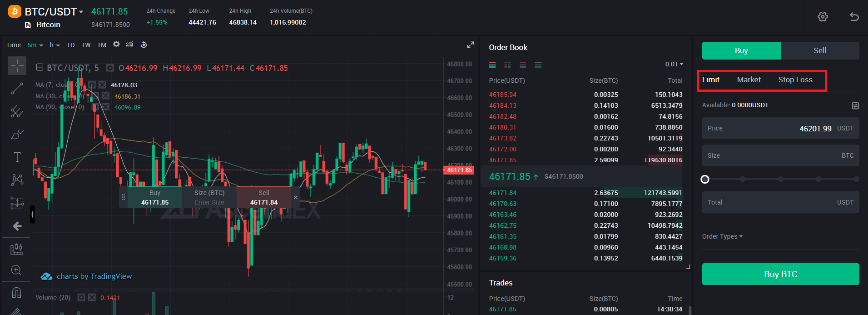Show sell orders only view

[x=523, y=65]
